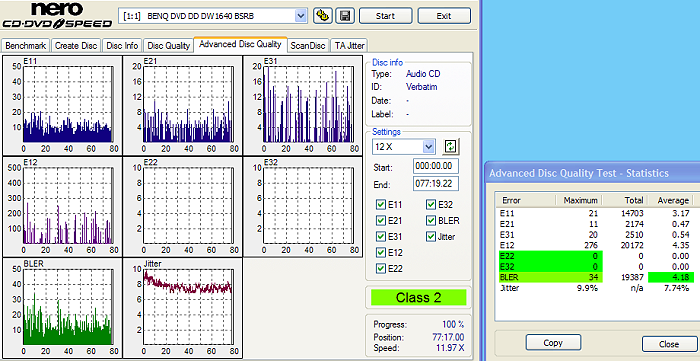This screenshot has height=361, width=700.
Task: Toggle the BLER checkbox
Action: (x=431, y=220)
